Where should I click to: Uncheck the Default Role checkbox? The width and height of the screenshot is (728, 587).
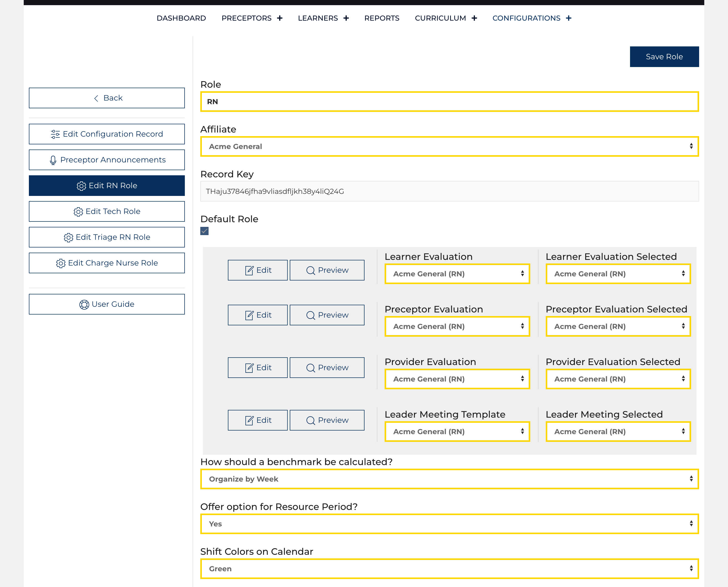coord(204,231)
